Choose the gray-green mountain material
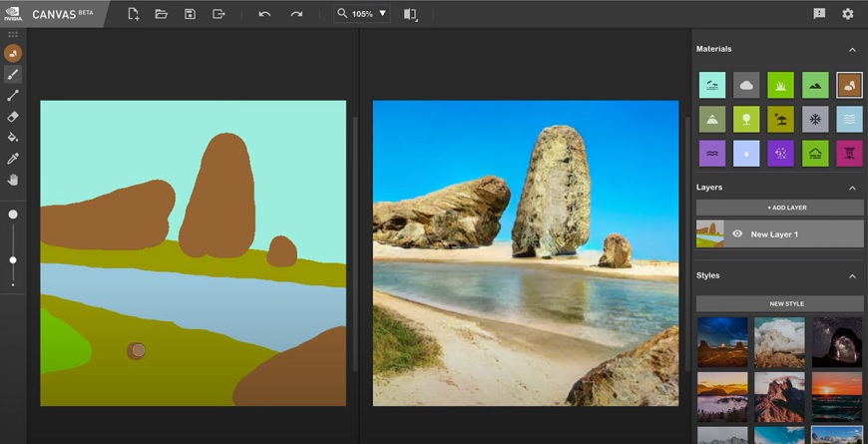The width and height of the screenshot is (868, 444). tap(712, 119)
